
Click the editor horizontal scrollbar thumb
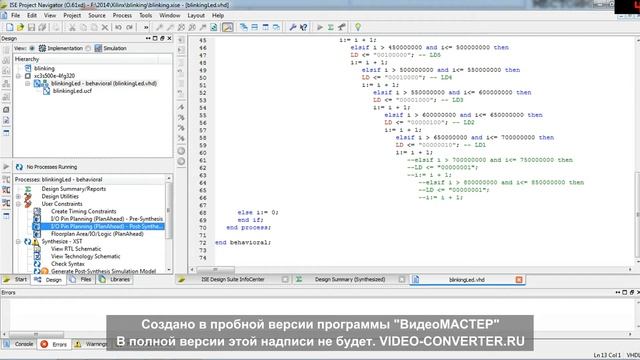[216, 270]
